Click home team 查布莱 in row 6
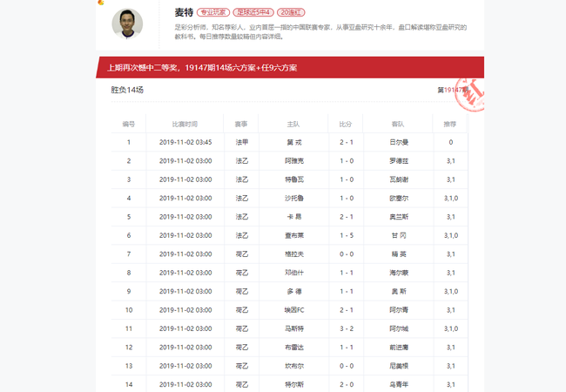 [294, 235]
